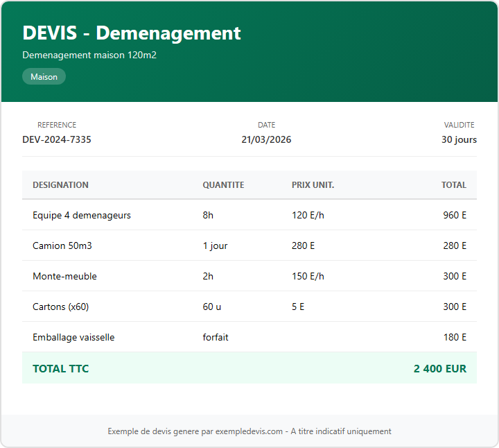
Task: Click the DESIGNATION column header
Action: pyautogui.click(x=60, y=185)
